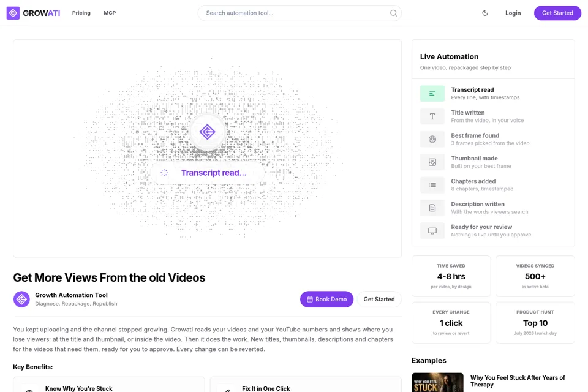Click the GROWATI brand name text
Screen dimensions: 588x392
tap(41, 13)
